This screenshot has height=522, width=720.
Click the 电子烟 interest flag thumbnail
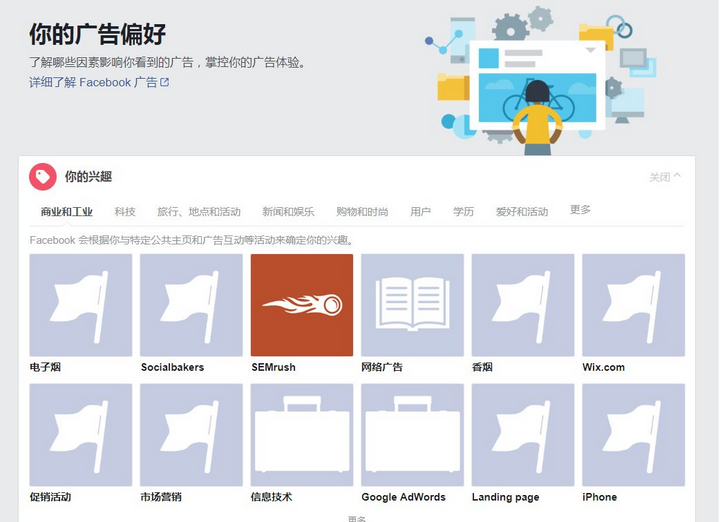coord(81,305)
